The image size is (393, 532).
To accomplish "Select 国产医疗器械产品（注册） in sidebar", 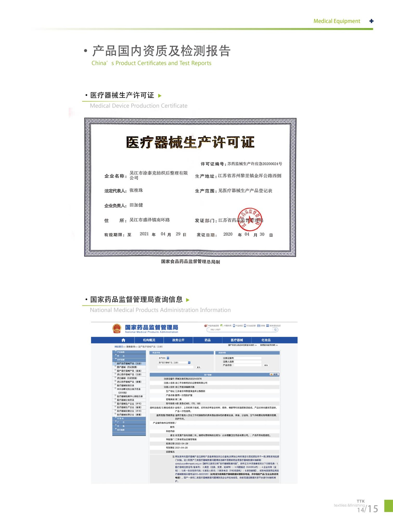I will point(129,363).
